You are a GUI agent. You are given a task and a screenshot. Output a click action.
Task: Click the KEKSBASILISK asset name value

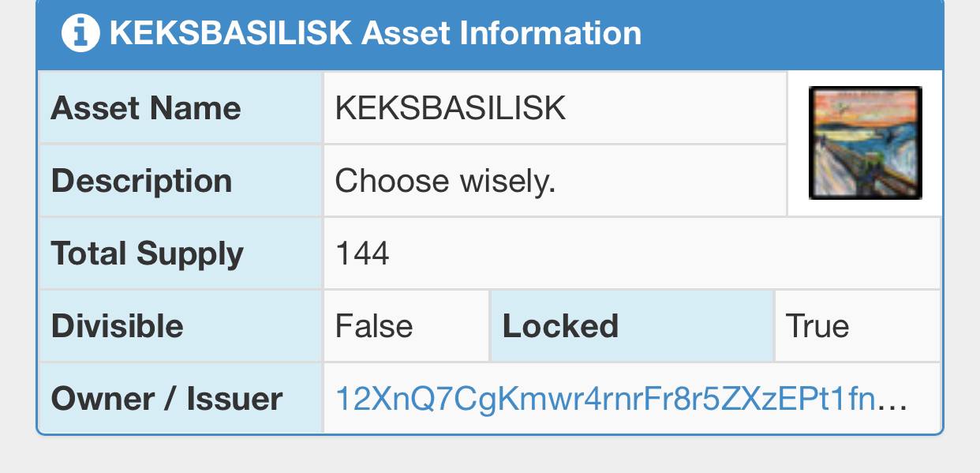coord(451,108)
